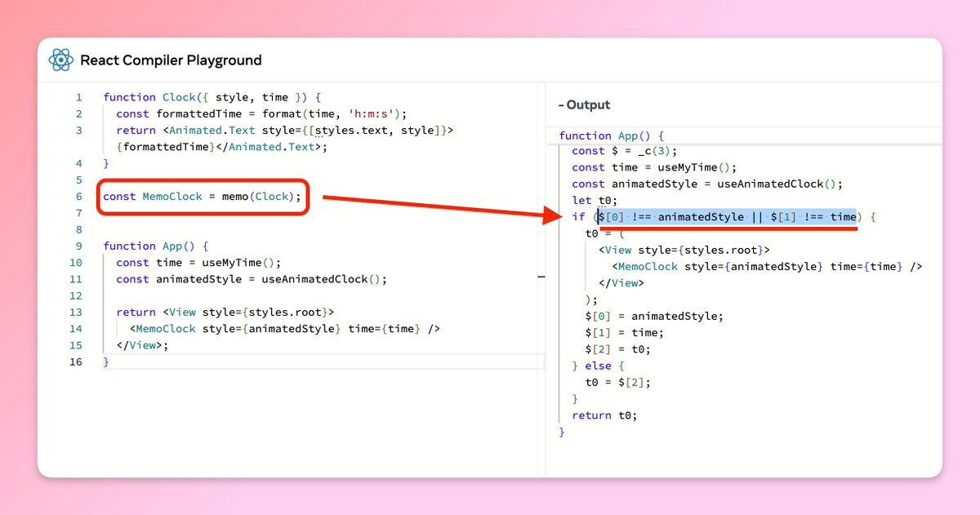
Task: Click '<View style={styles.root}>' in Output panel
Action: (x=684, y=251)
